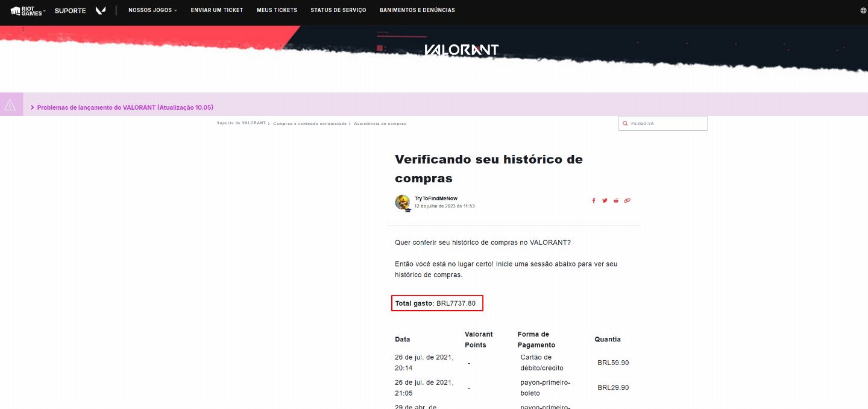Open Banimentos e Denúncias

click(x=417, y=10)
